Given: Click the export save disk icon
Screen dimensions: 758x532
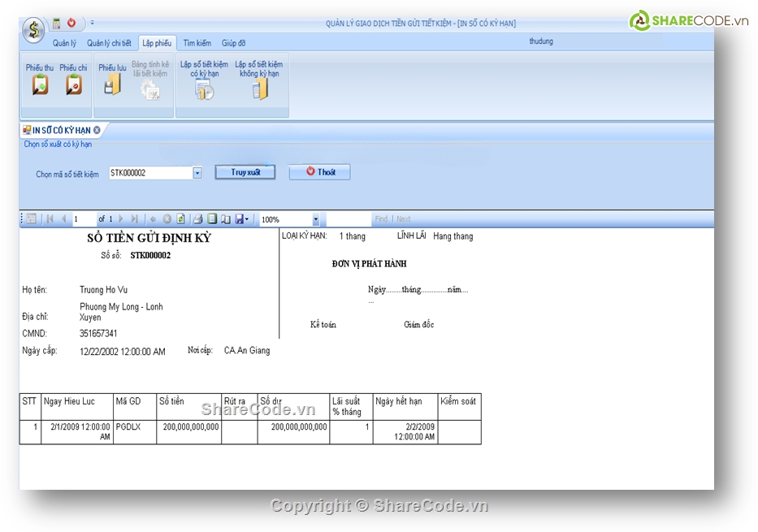Looking at the screenshot, I should tap(240, 218).
